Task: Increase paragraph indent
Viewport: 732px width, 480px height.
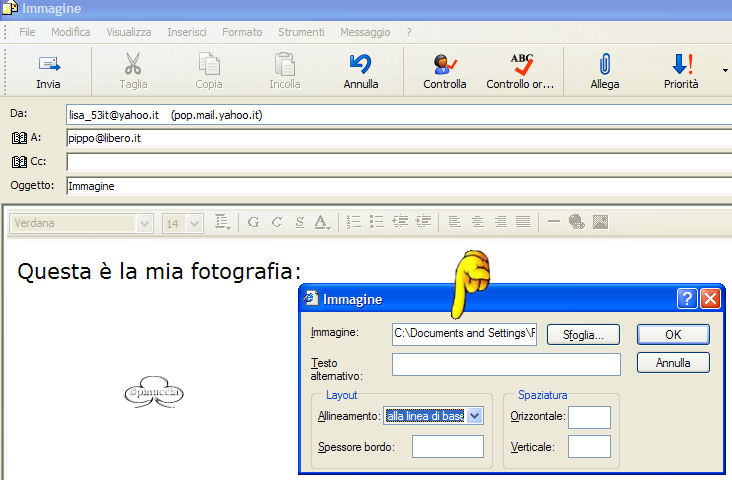Action: 423,222
